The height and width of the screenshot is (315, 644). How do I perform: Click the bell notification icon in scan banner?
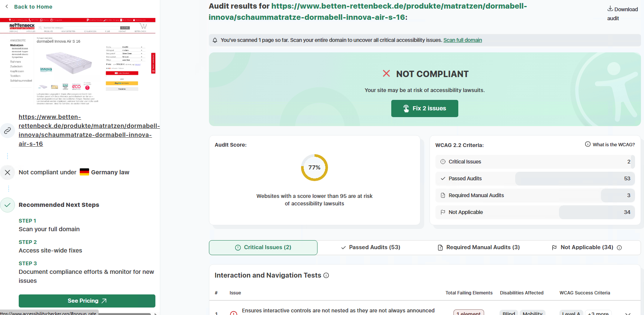point(215,40)
